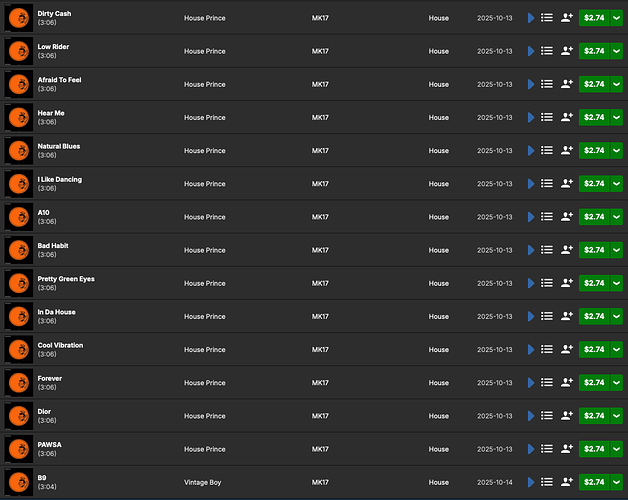The width and height of the screenshot is (628, 500).
Task: Play the Dirty Cash track preview
Action: [x=531, y=18]
